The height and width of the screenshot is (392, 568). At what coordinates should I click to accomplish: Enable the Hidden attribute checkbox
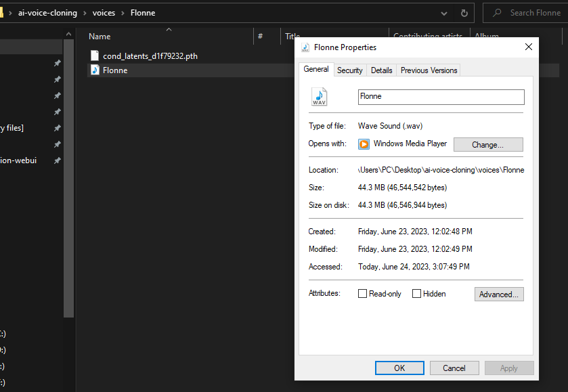coord(416,293)
